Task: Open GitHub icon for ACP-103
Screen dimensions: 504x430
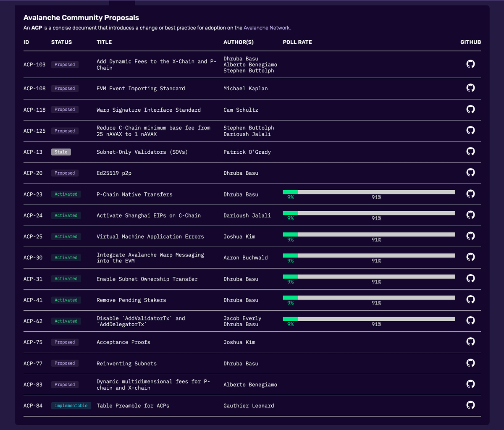Action: 470,64
